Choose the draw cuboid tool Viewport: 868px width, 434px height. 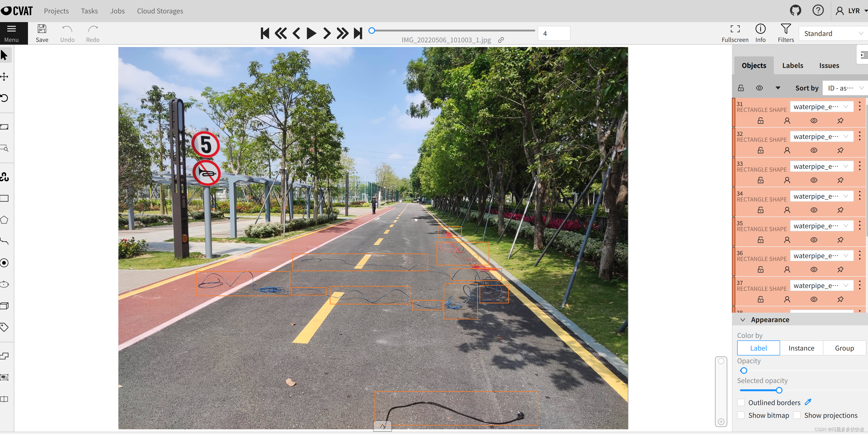pos(4,306)
